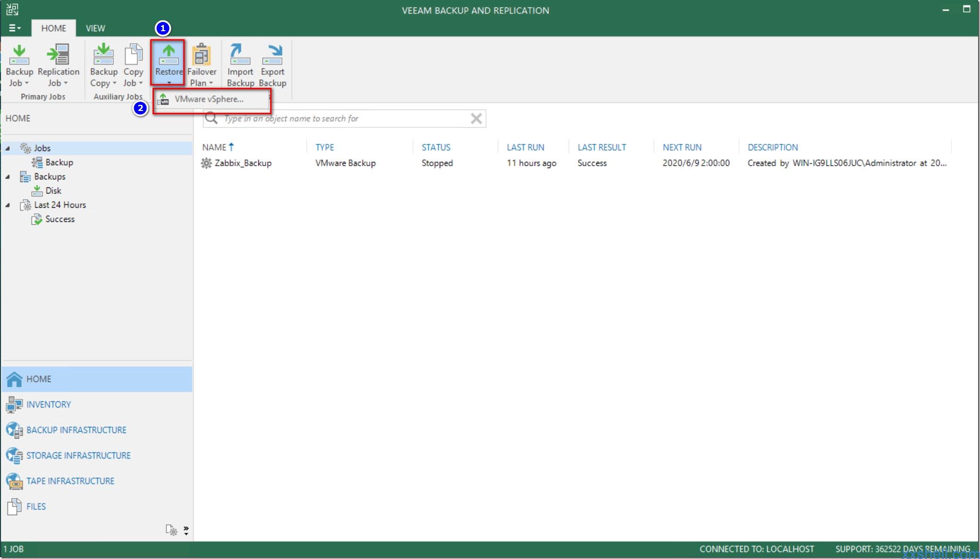This screenshot has height=559, width=980.
Task: Click the 'Success' last result cell
Action: coord(592,163)
